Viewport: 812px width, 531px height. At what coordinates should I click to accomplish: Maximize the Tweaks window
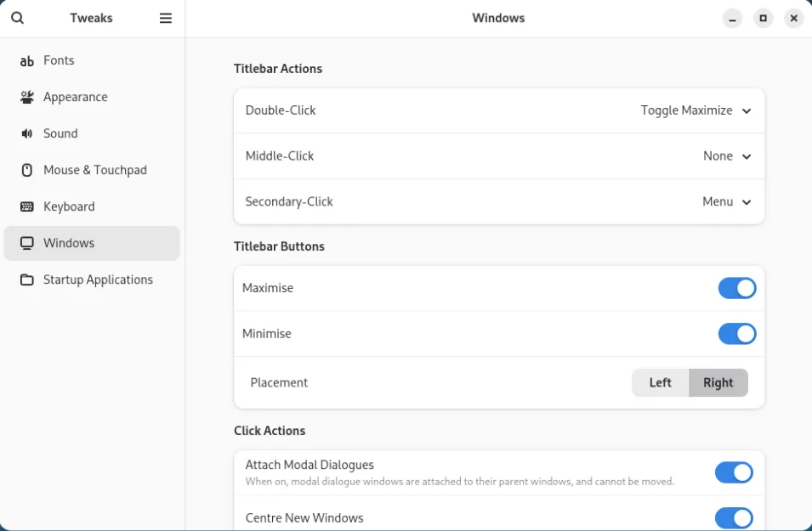(763, 18)
